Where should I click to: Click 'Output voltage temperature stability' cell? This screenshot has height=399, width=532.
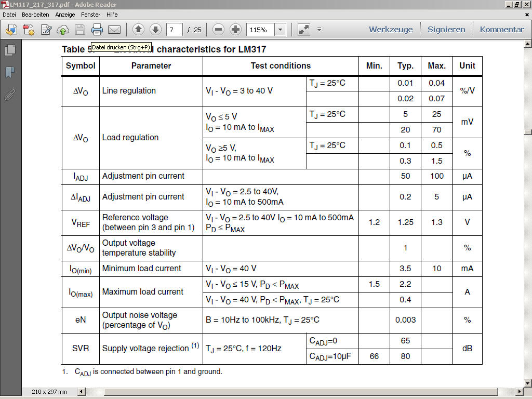point(151,248)
